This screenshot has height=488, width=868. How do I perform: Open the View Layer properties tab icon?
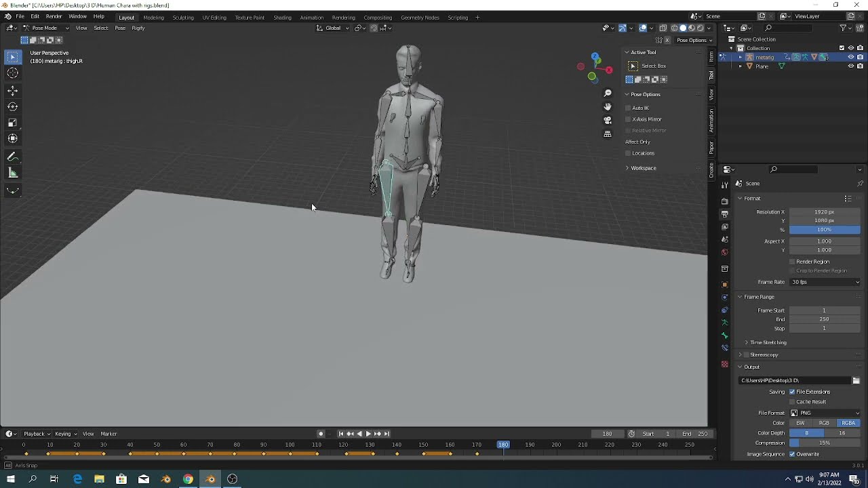725,227
